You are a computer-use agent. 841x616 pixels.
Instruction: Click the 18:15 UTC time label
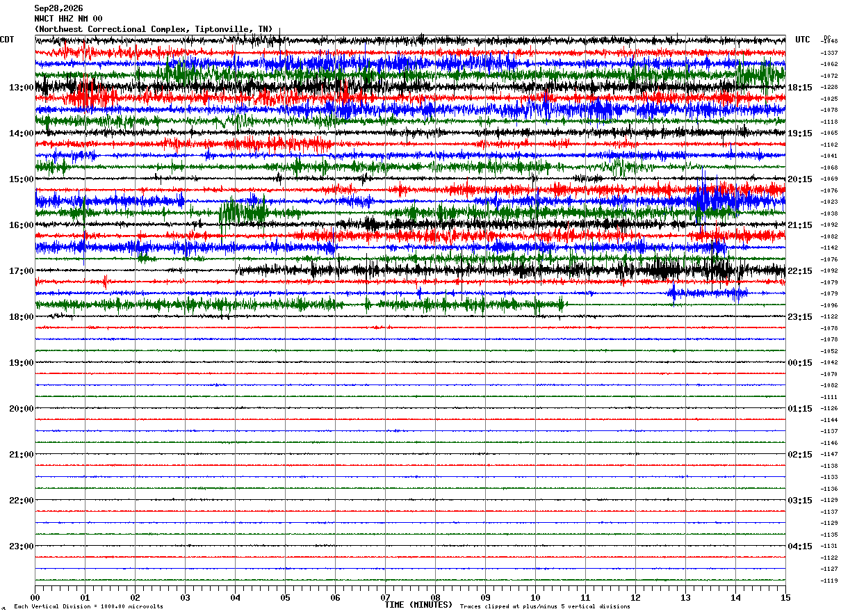800,88
